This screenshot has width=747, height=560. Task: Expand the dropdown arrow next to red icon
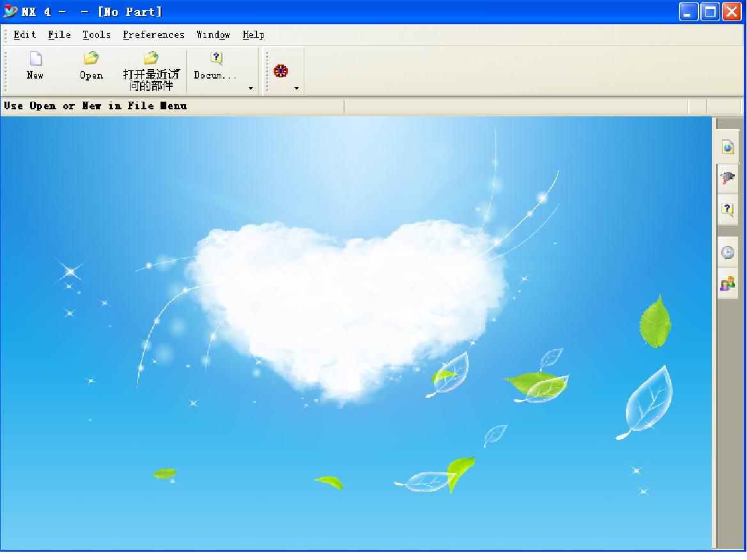[x=296, y=88]
